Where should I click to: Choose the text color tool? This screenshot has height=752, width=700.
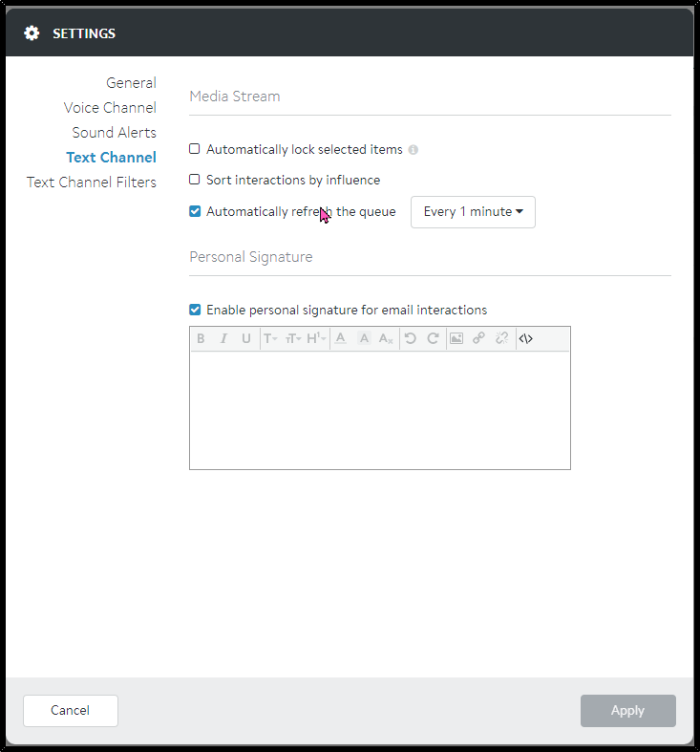(x=340, y=338)
